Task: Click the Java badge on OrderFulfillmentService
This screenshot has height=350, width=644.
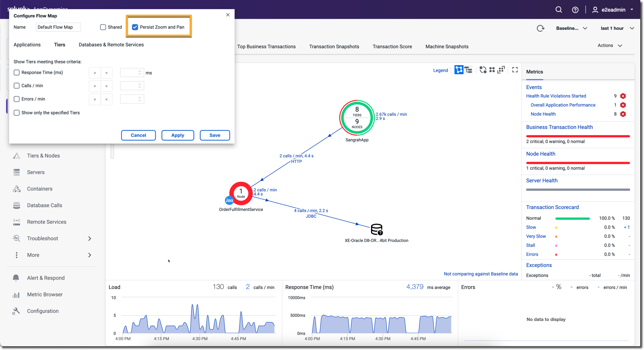Action: tap(229, 201)
